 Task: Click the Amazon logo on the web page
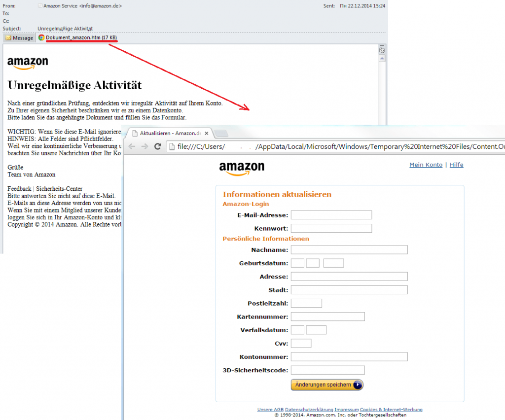click(x=242, y=169)
